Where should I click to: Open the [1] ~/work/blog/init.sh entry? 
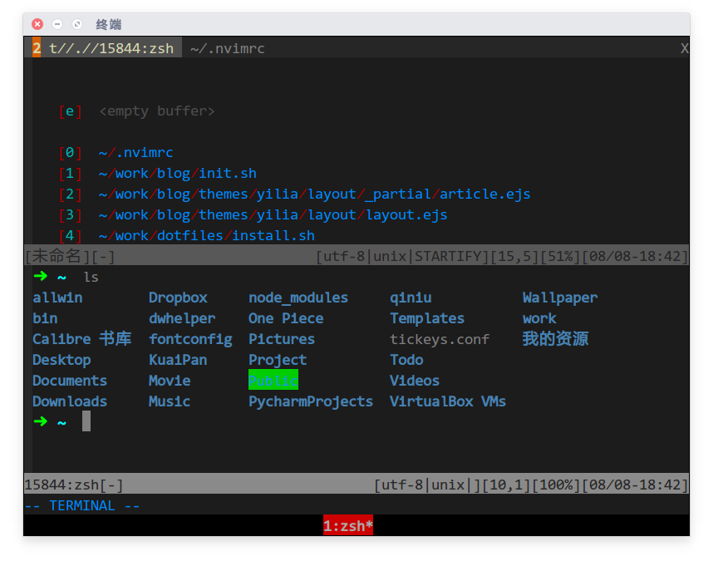click(158, 173)
